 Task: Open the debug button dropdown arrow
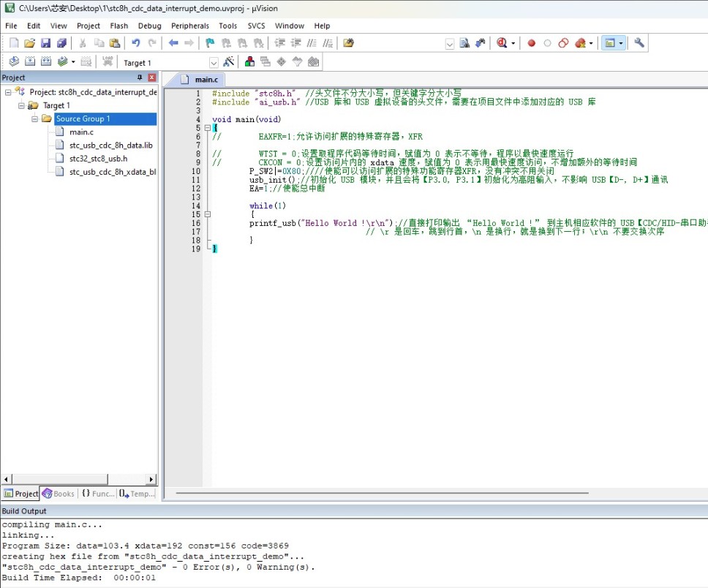pyautogui.click(x=513, y=43)
